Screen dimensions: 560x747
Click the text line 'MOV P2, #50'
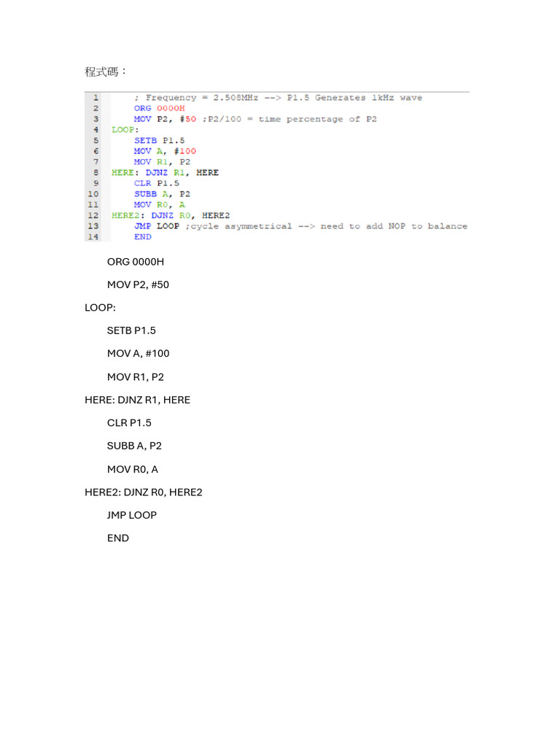coord(138,285)
